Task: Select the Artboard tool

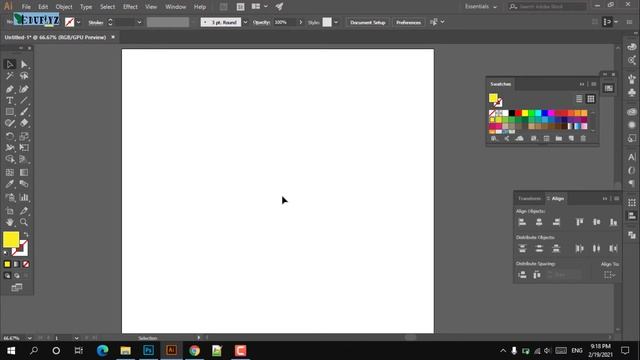Action: pos(10,211)
